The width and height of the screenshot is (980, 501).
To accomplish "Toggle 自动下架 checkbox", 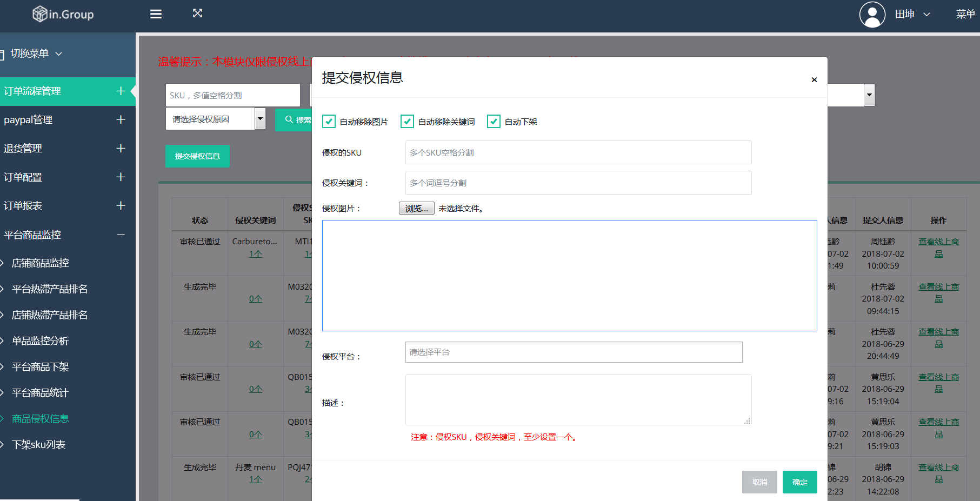I will pos(494,122).
